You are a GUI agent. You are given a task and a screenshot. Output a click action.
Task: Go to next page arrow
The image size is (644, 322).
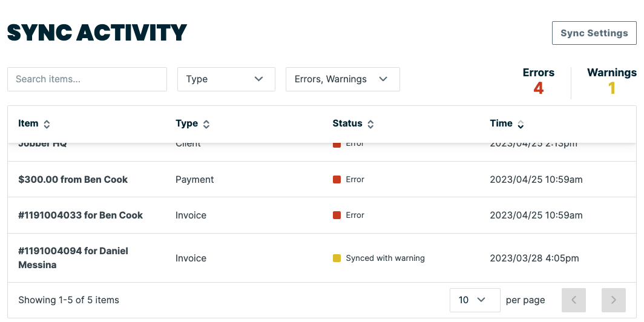pos(613,300)
